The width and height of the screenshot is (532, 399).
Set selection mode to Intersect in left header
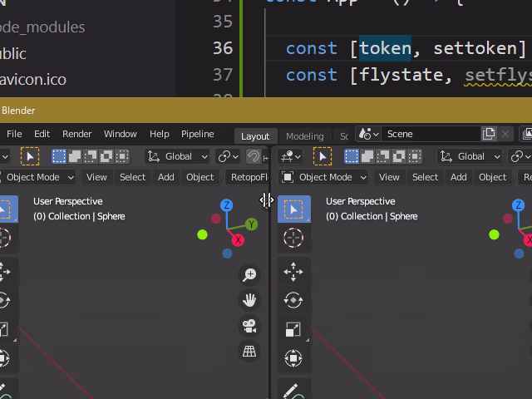tap(122, 156)
